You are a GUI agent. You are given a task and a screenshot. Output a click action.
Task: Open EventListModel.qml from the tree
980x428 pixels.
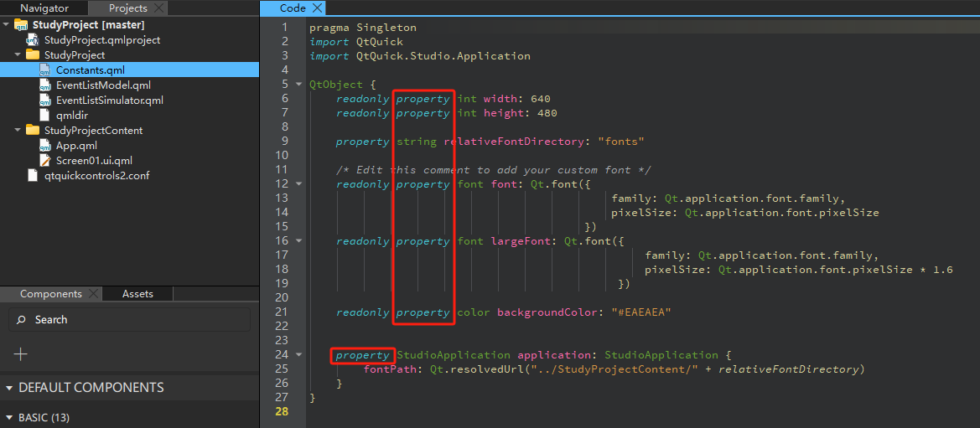(103, 85)
